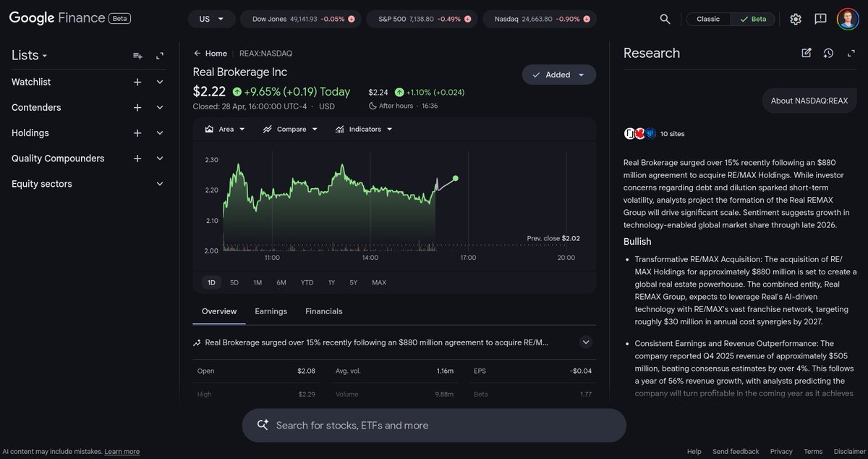The width and height of the screenshot is (868, 459).
Task: Select the 6M chart range
Action: pos(281,282)
